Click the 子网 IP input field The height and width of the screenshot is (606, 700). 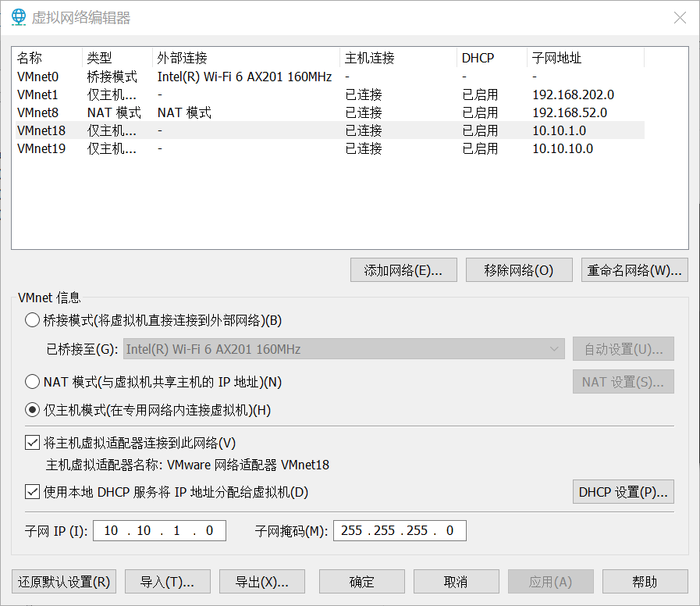pyautogui.click(x=159, y=530)
